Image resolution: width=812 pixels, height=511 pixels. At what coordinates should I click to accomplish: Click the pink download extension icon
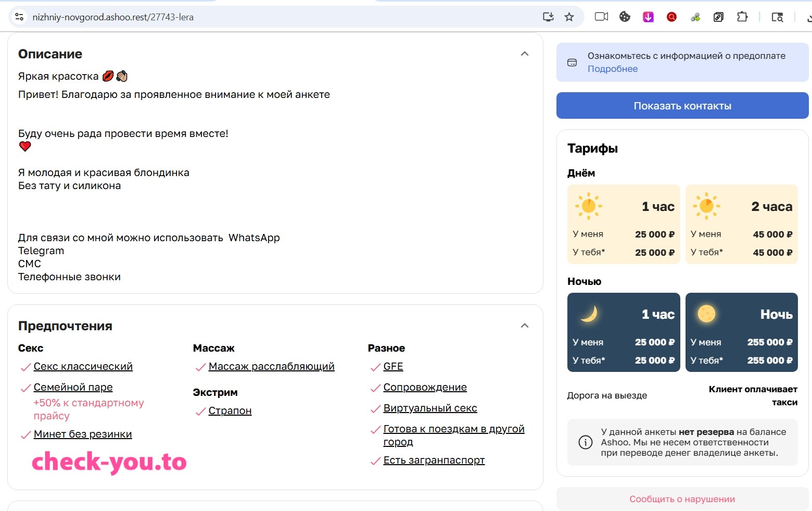click(x=648, y=17)
